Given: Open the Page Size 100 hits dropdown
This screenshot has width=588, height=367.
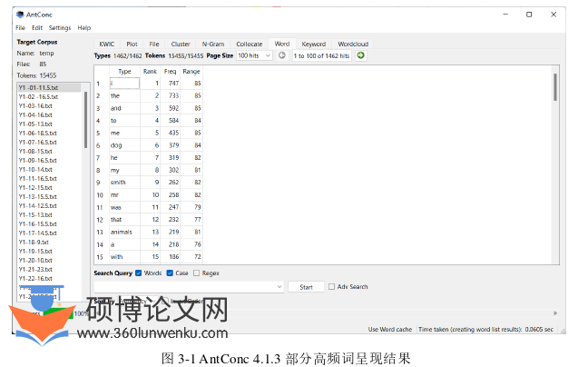Looking at the screenshot, I should click(254, 55).
